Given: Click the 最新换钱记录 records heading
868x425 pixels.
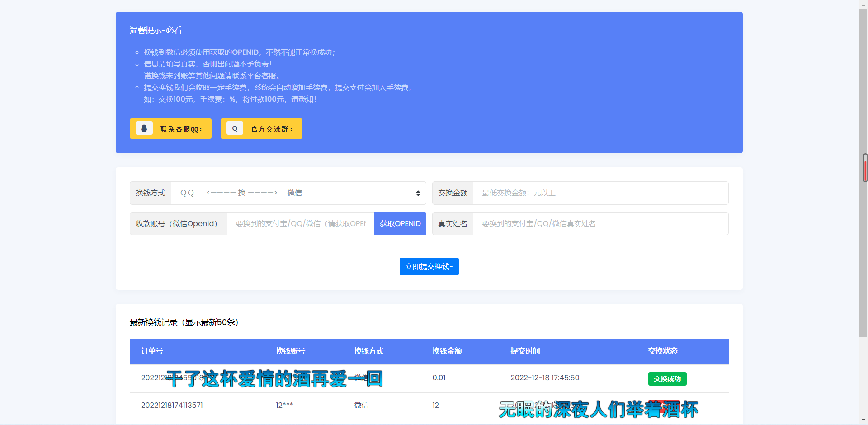Looking at the screenshot, I should coord(184,322).
